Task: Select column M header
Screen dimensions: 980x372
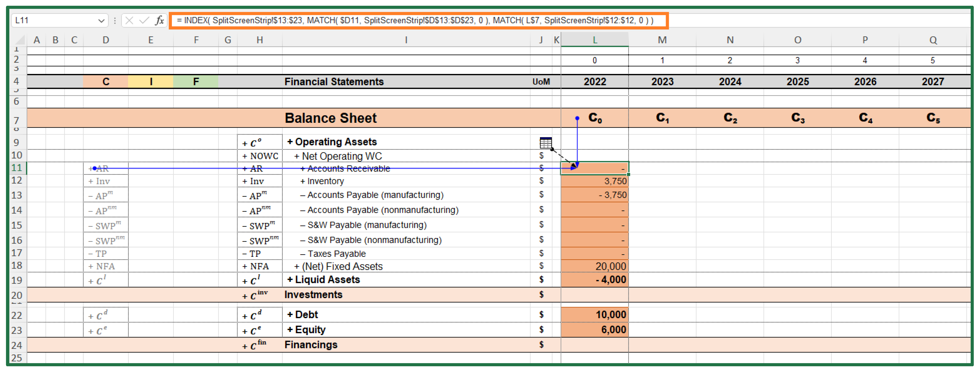Action: coord(662,40)
